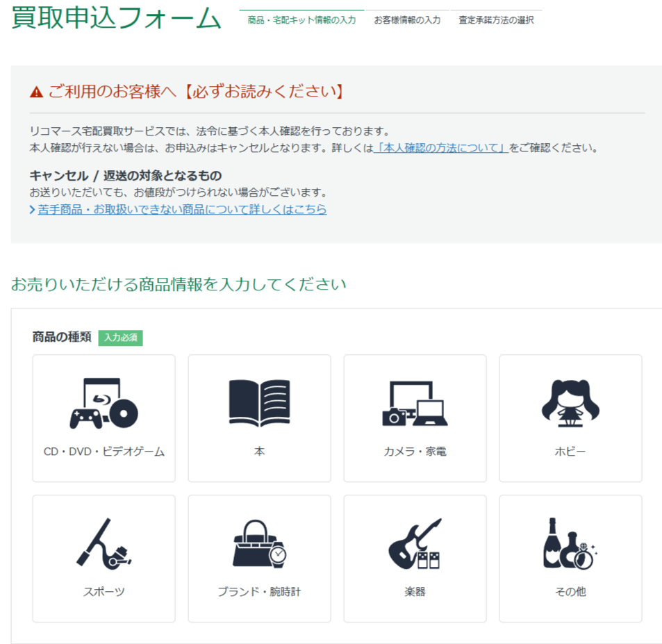Click the 商品の種類 field label
The width and height of the screenshot is (662, 644).
(62, 338)
